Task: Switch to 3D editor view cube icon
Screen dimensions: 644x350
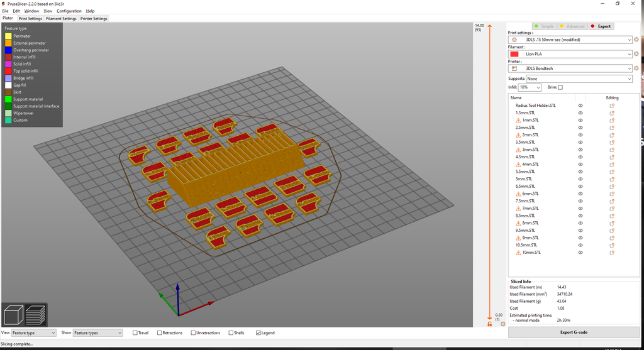Action: click(x=14, y=315)
